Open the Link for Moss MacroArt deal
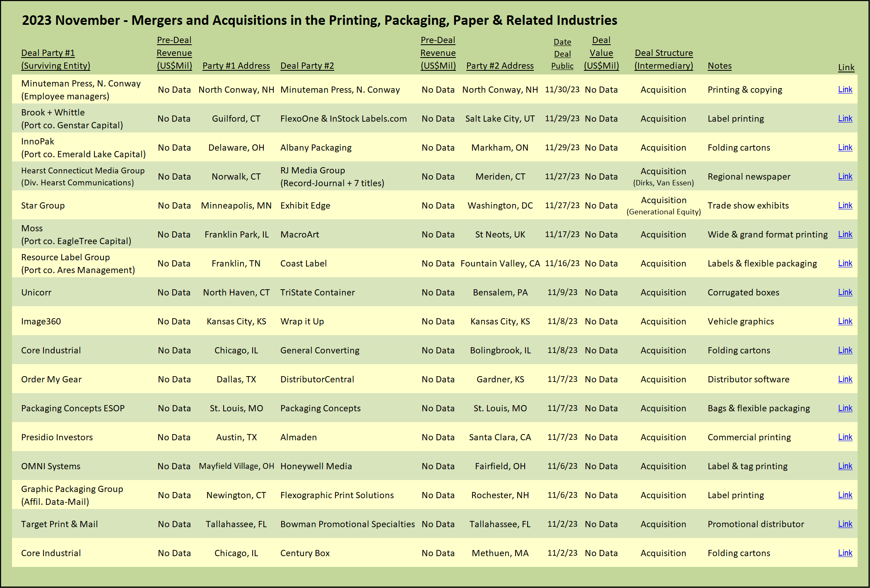870x588 pixels. point(845,234)
